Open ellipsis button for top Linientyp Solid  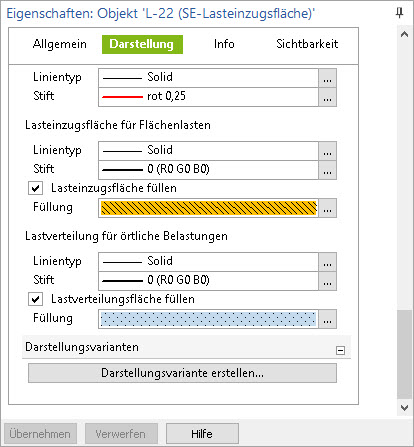327,78
